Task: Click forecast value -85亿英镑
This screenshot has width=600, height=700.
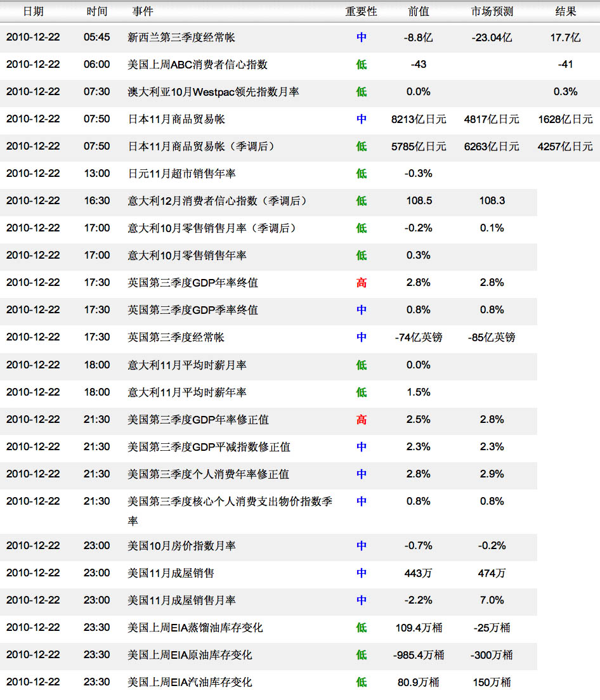Action: pyautogui.click(x=492, y=337)
